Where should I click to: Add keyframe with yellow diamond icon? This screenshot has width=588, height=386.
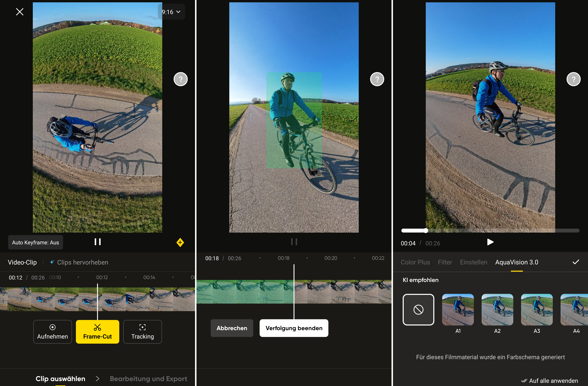tap(180, 242)
